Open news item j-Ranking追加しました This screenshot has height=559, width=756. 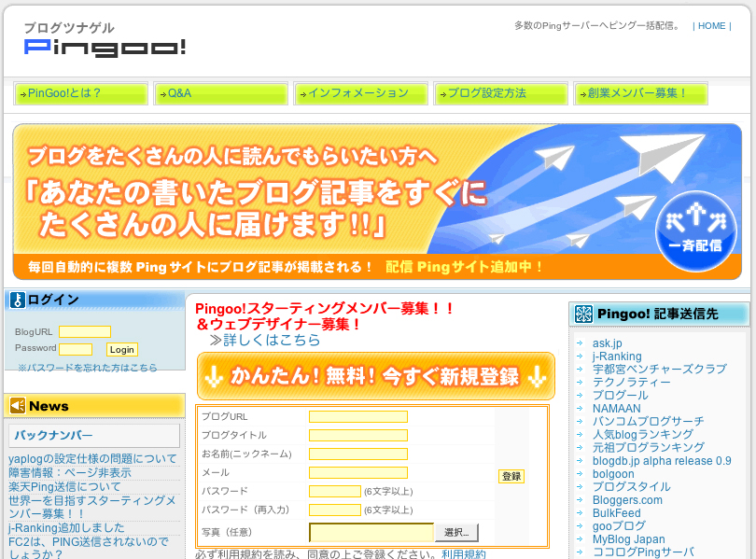(x=66, y=527)
